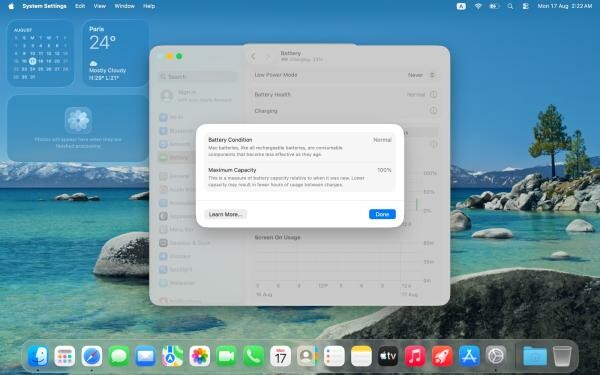600x375 pixels.
Task: Open the Messages app in Dock
Action: coord(119,356)
